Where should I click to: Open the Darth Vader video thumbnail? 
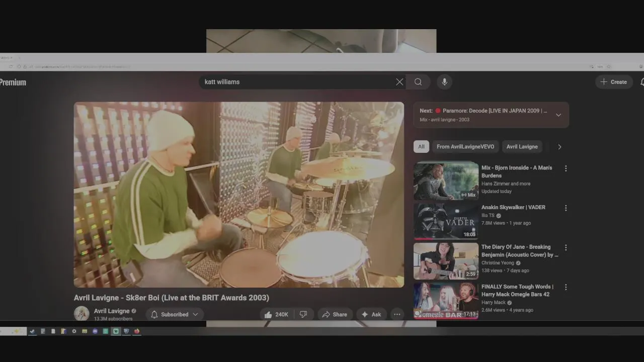(x=446, y=221)
